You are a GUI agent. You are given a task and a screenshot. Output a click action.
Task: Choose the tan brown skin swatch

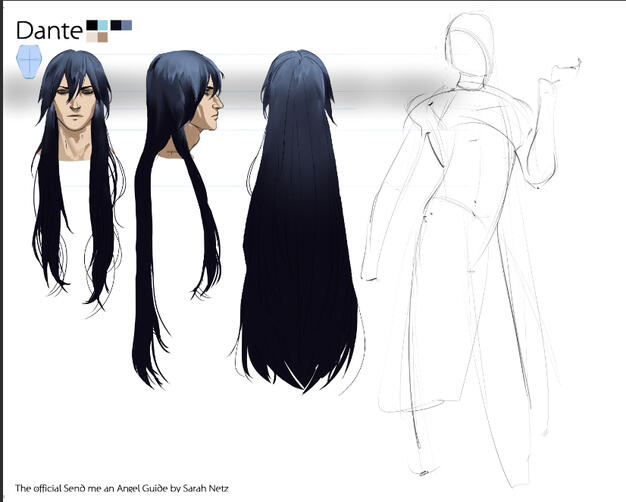[x=103, y=37]
